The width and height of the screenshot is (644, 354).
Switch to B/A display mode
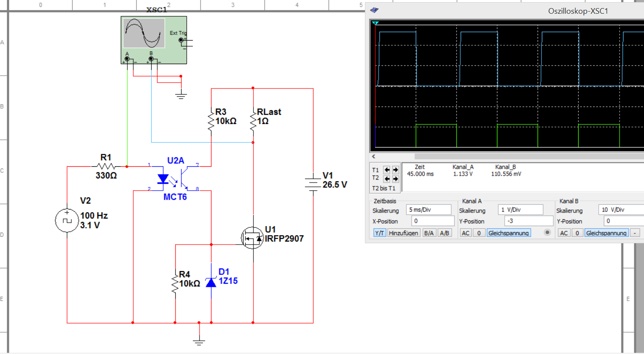pyautogui.click(x=429, y=233)
